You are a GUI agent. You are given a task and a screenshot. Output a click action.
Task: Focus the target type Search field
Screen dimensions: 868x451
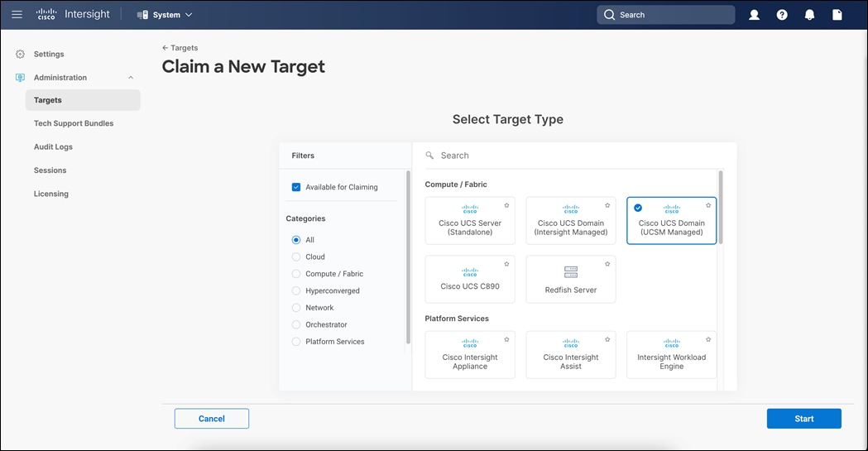click(x=574, y=156)
